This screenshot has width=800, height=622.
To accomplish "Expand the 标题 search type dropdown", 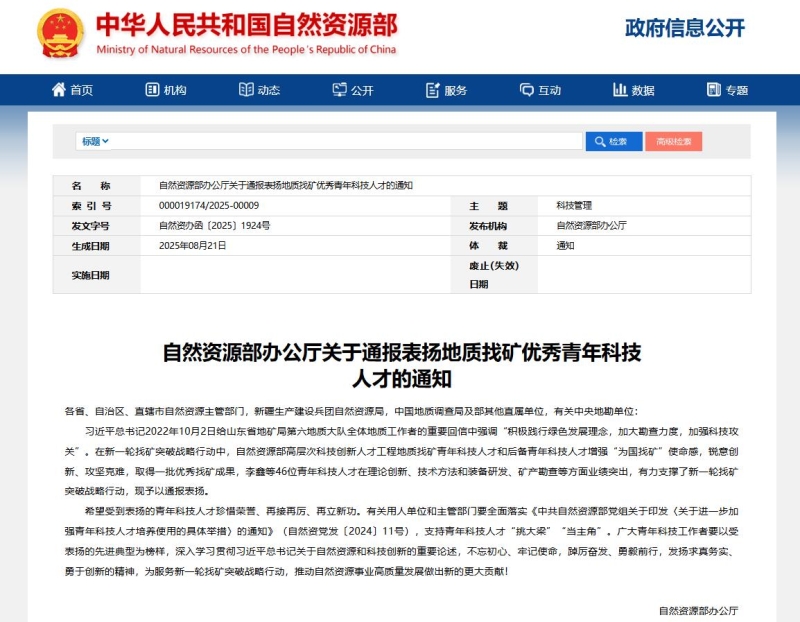I will (x=95, y=141).
